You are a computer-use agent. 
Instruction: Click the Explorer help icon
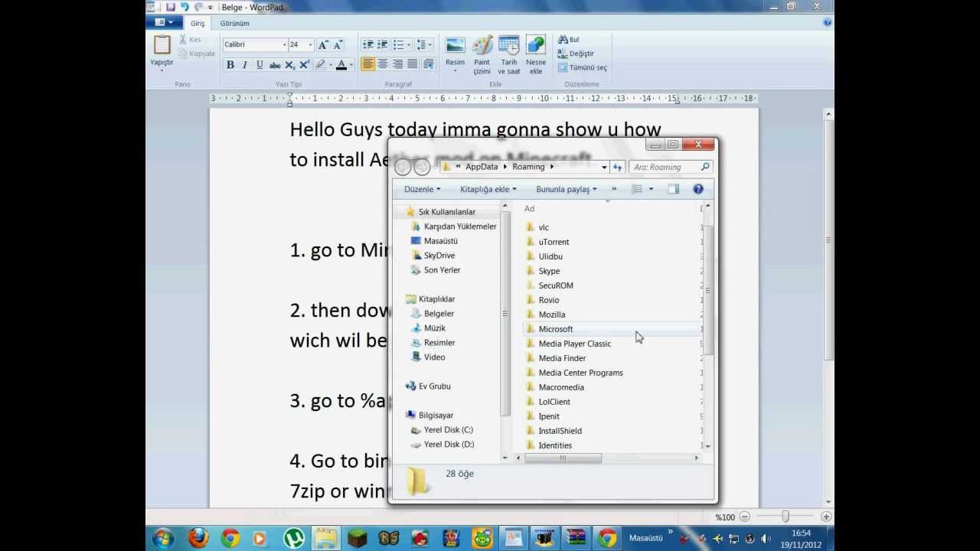coord(698,189)
